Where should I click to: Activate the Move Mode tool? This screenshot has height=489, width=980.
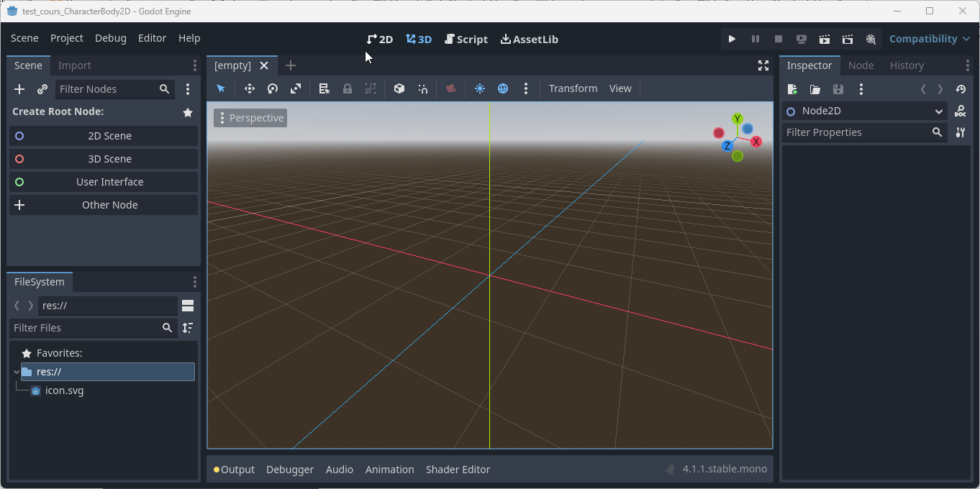(x=250, y=88)
